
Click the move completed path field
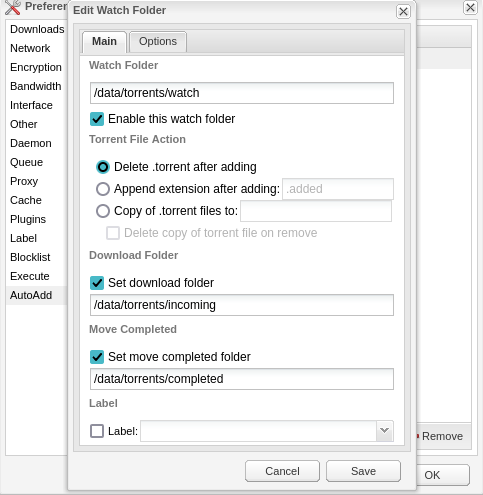coord(242,379)
